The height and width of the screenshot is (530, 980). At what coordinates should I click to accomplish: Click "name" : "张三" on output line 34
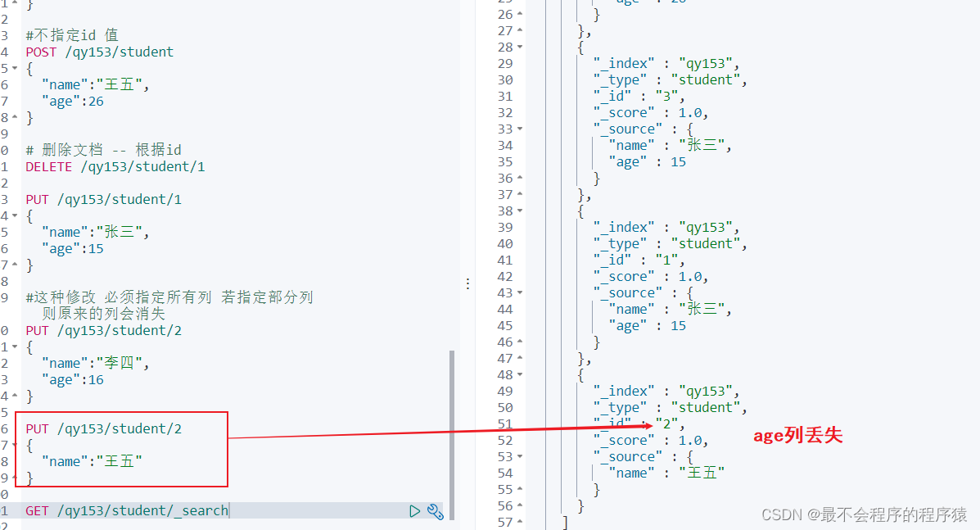tap(670, 145)
